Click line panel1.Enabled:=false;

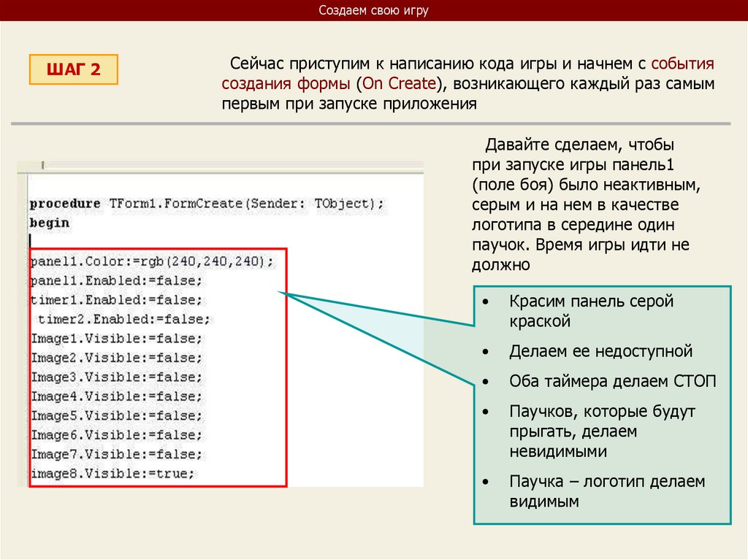point(116,280)
